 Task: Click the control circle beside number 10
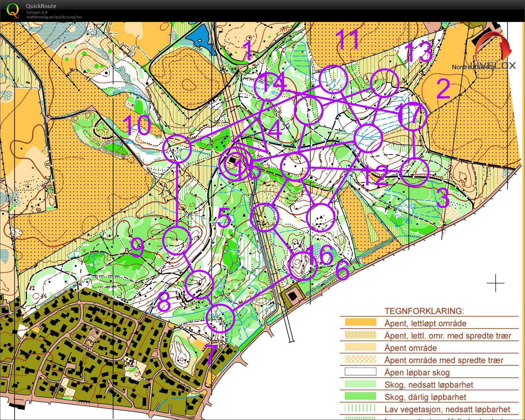[177, 149]
